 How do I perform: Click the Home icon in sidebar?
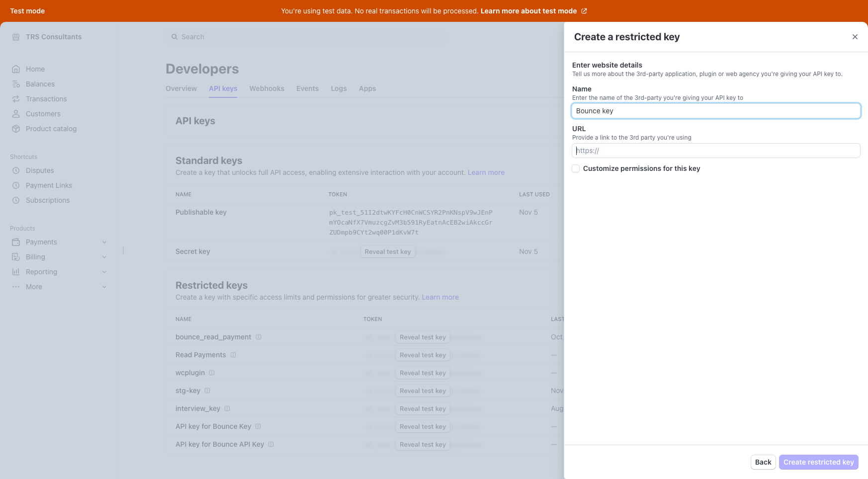16,69
